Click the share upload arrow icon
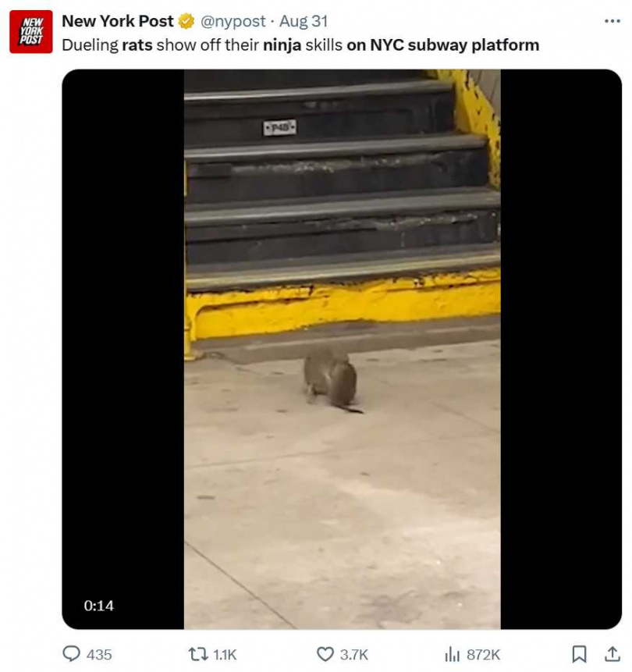Viewport: 632px width, 672px height. click(612, 654)
